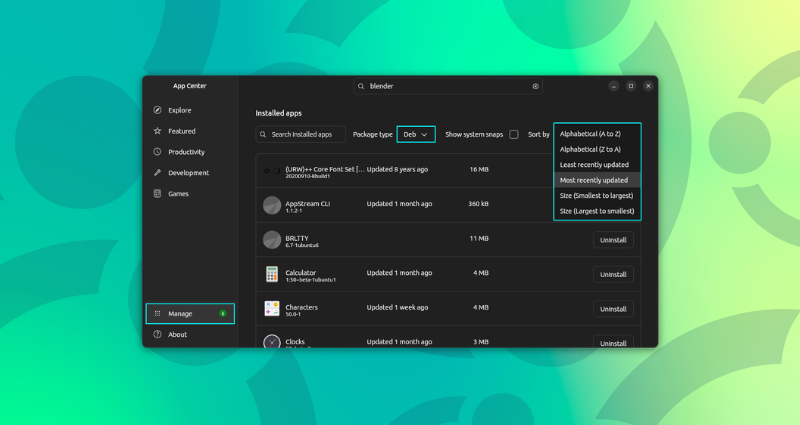Image resolution: width=800 pixels, height=425 pixels.
Task: Uninstall the BRLTTY package
Action: pyautogui.click(x=612, y=240)
